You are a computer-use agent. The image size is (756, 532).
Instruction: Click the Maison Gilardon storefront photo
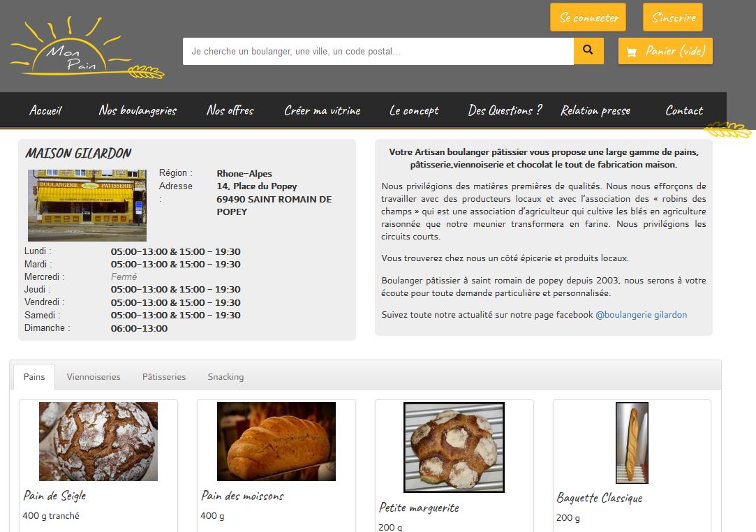pos(87,205)
